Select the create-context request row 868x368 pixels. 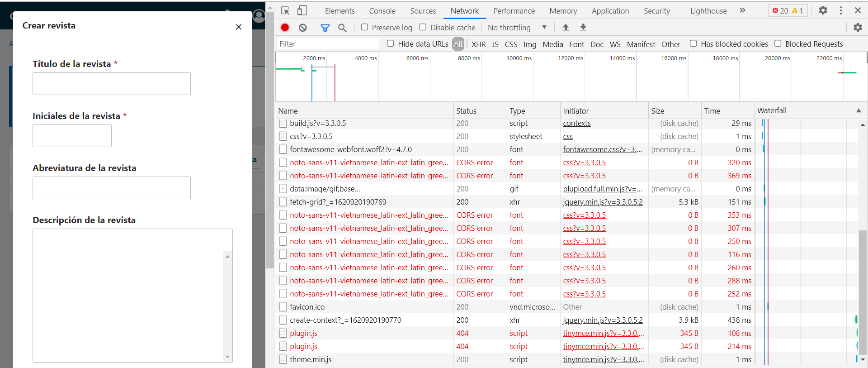(x=567, y=320)
